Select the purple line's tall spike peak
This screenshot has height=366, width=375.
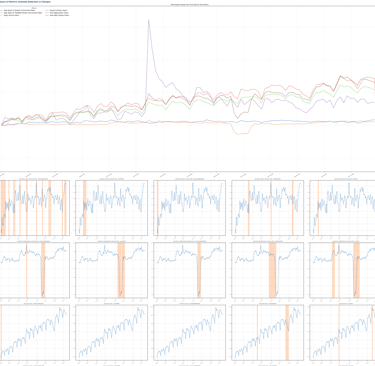coord(148,21)
